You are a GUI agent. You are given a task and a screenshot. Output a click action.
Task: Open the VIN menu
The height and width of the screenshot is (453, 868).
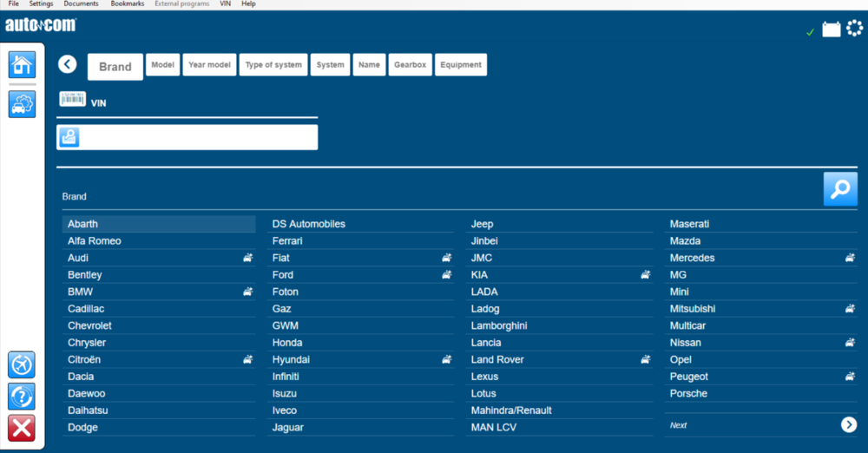[x=226, y=3]
